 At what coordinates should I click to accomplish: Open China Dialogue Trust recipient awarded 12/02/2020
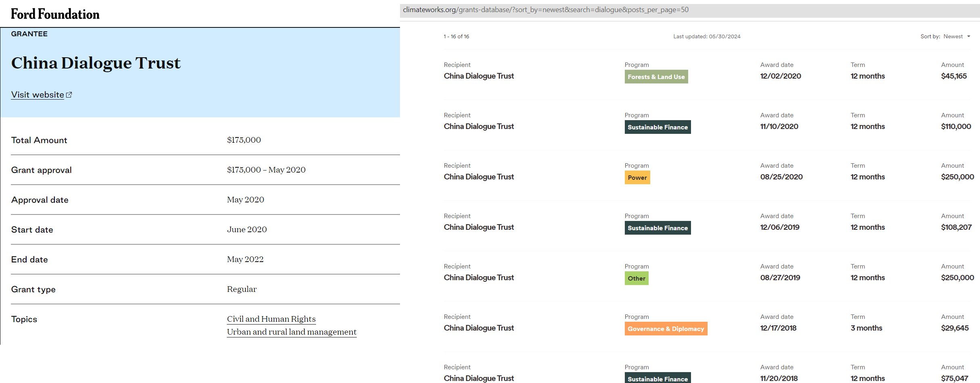click(479, 76)
